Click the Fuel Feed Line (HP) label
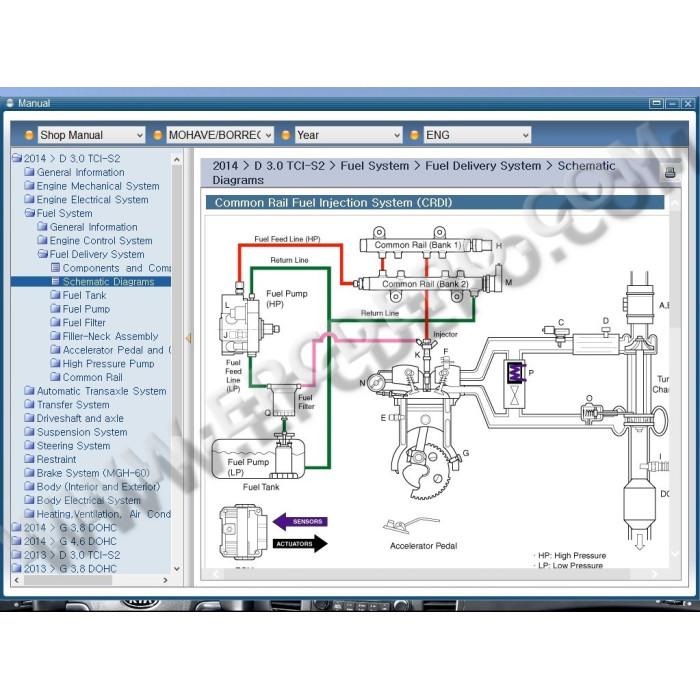The width and height of the screenshot is (700, 700). [288, 239]
